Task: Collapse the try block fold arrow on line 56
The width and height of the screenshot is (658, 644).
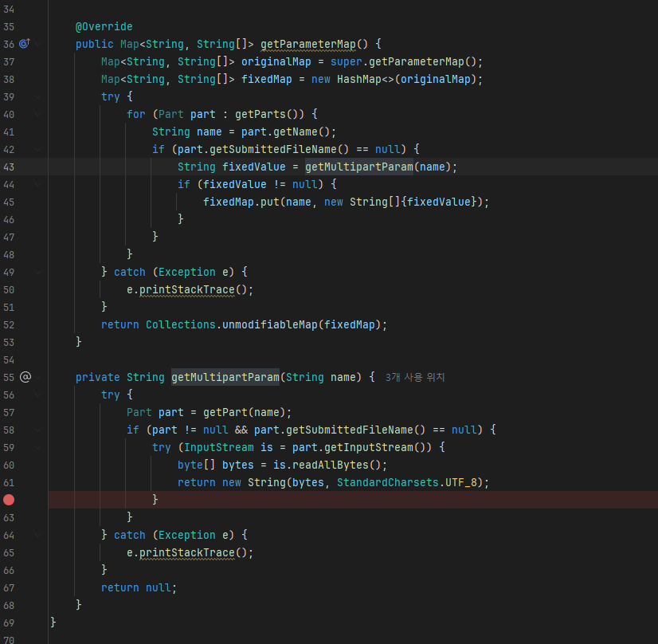Action: point(37,395)
